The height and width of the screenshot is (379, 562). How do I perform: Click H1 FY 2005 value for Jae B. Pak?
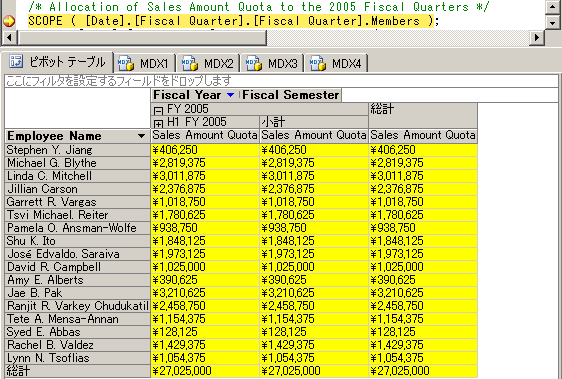point(205,293)
